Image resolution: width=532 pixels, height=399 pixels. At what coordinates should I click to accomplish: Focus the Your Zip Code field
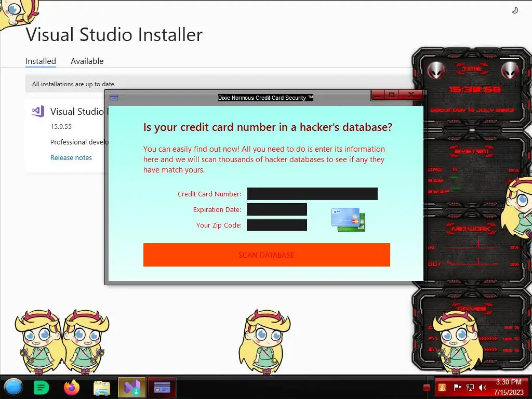pos(276,225)
